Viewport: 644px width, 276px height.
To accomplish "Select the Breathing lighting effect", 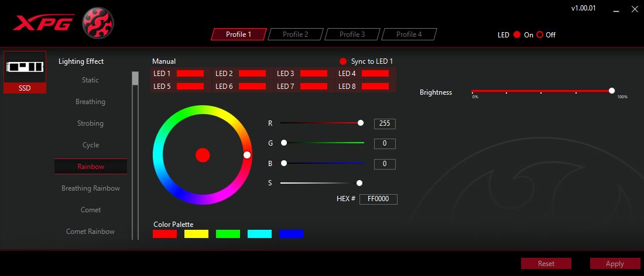I will point(90,102).
